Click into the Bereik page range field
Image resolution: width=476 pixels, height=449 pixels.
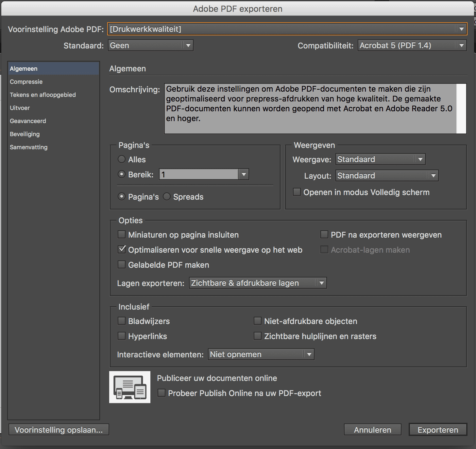click(198, 174)
